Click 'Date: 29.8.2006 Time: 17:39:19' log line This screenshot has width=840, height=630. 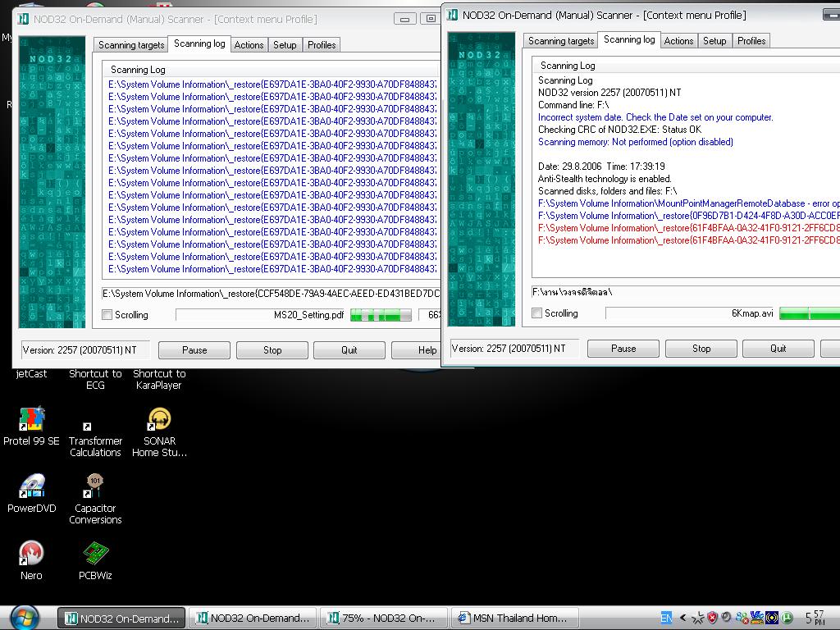(601, 167)
